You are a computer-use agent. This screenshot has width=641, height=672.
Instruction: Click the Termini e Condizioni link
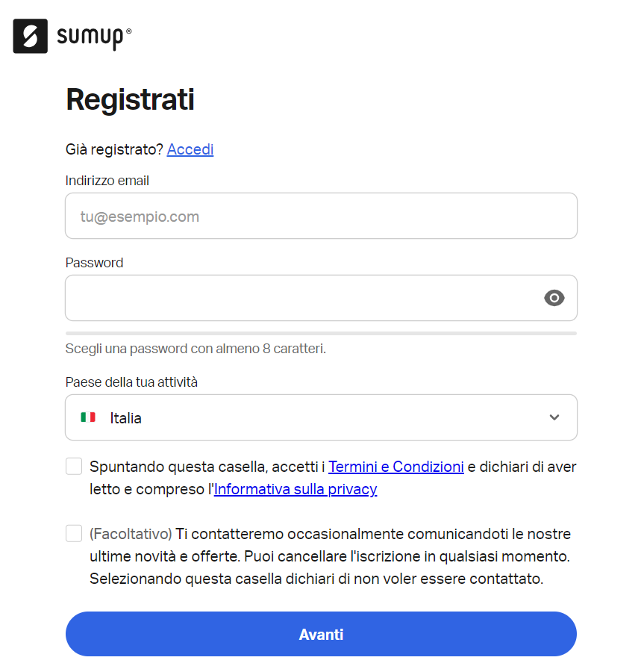pos(395,466)
